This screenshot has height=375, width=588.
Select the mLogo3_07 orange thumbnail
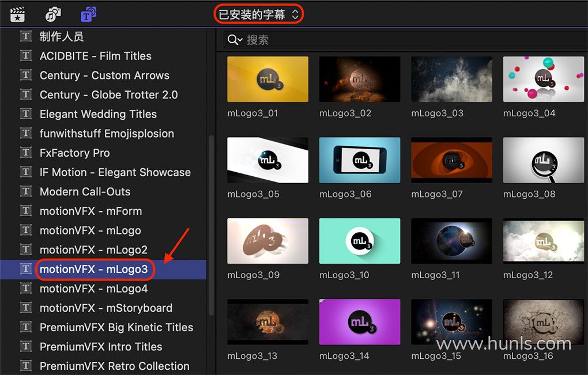click(451, 160)
